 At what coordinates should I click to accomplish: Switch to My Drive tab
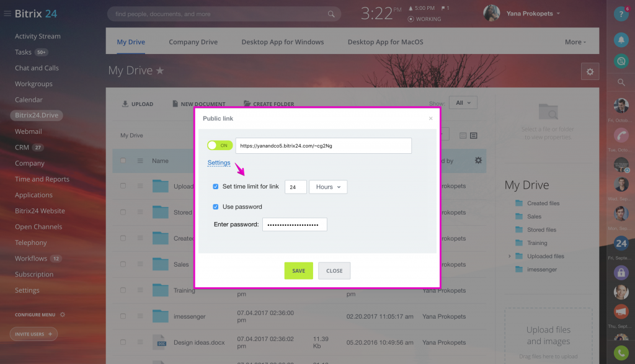(131, 42)
